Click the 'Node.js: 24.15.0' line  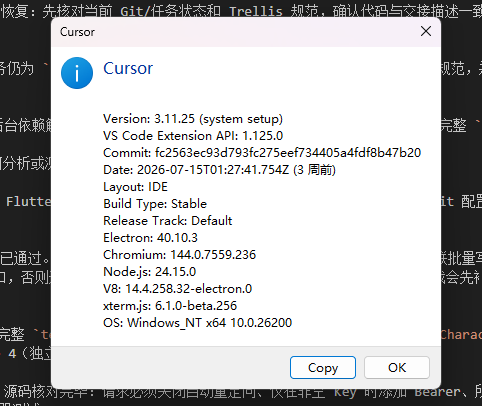(149, 272)
